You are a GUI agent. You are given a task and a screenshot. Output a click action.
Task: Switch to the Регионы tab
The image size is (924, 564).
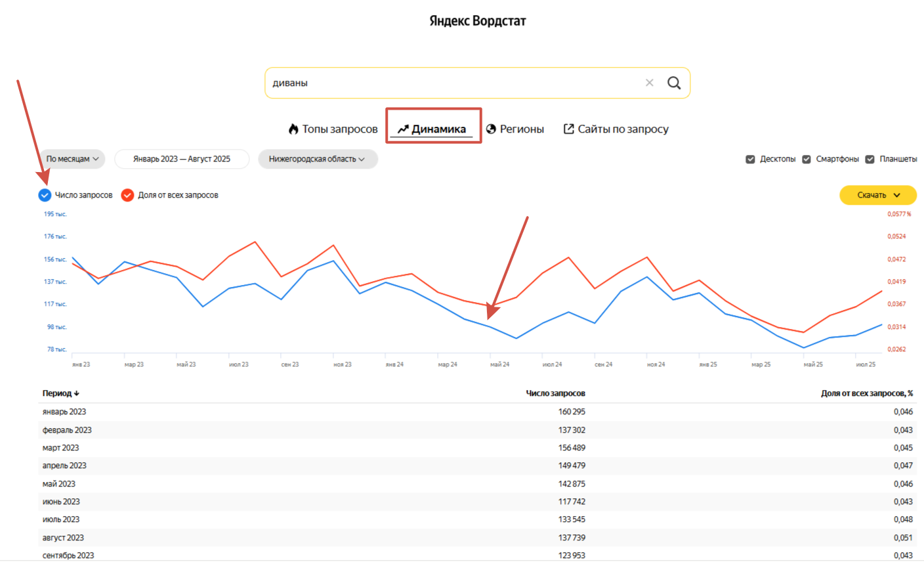pyautogui.click(x=516, y=129)
